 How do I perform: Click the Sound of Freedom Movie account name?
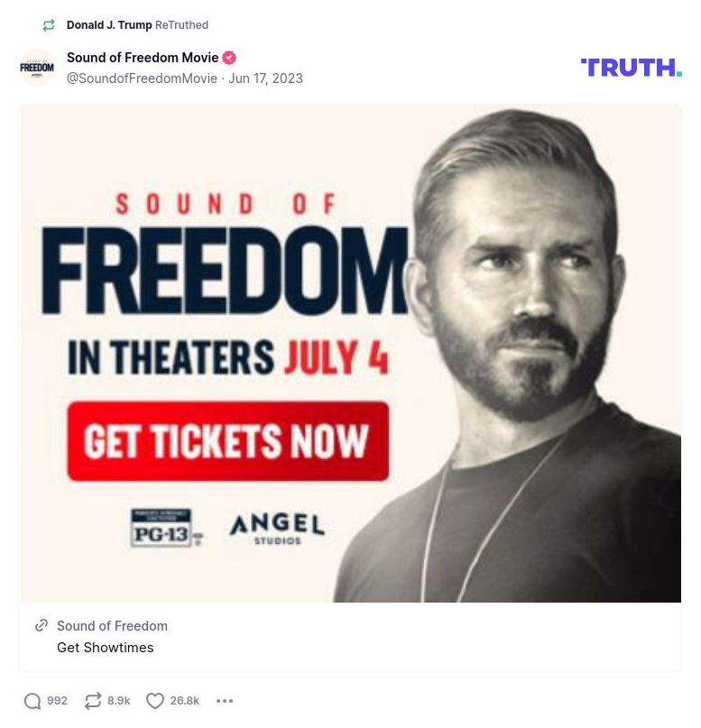point(143,58)
